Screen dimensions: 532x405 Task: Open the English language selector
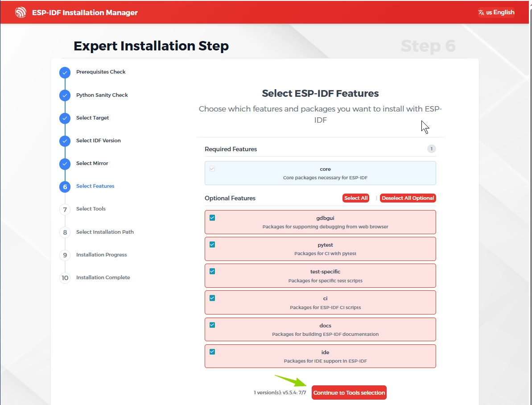(x=496, y=12)
